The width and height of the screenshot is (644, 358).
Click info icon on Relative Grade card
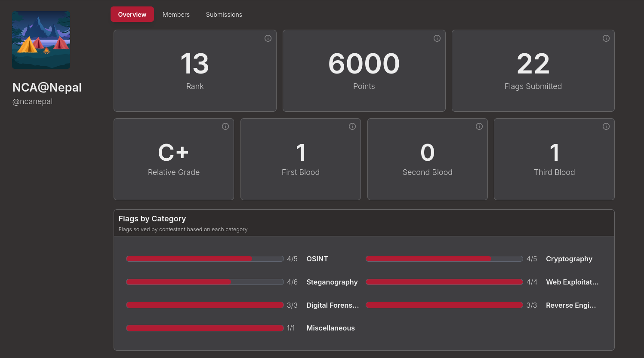(x=225, y=126)
